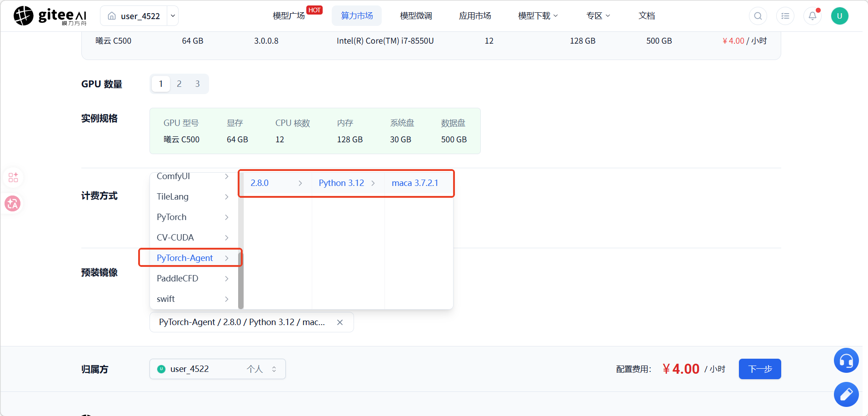Screen dimensions: 868x416
Task: Click the ¥4.00 / 小时 price in row
Action: 744,41
